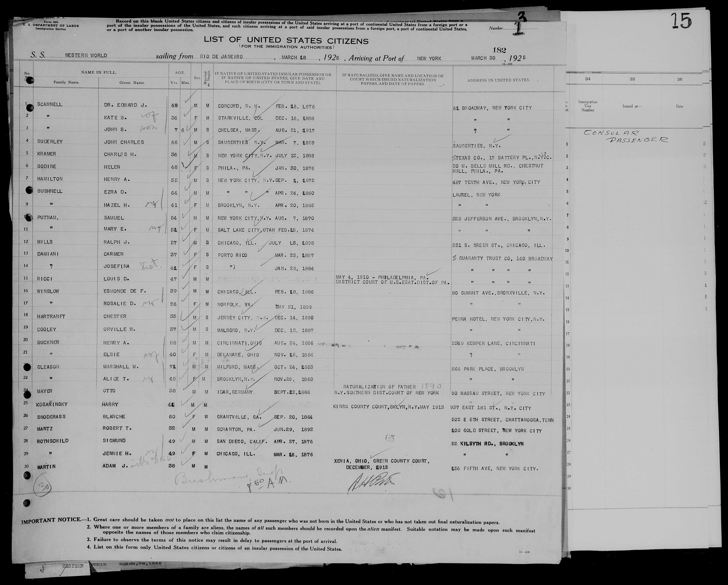This screenshot has height=585, width=728.
Task: Click family name 'MILLS'
Action: click(x=45, y=242)
